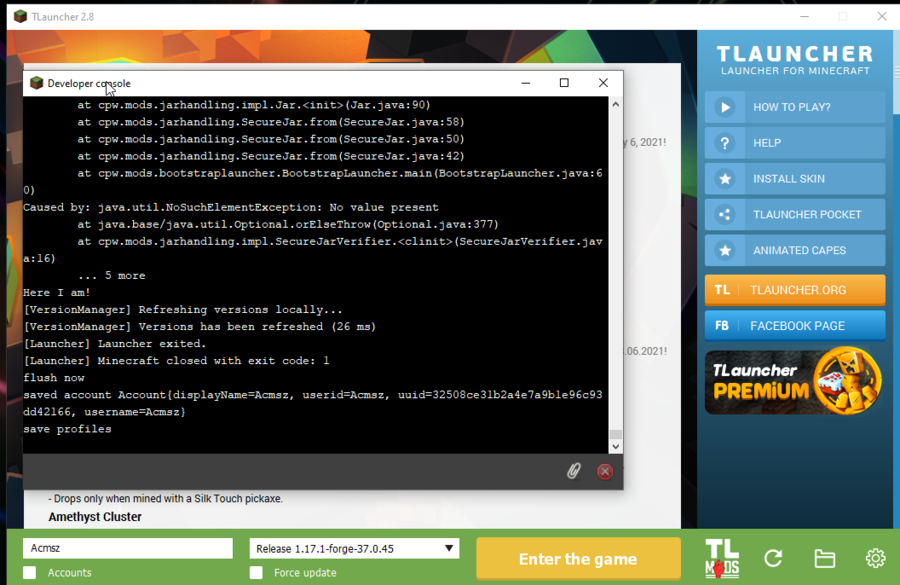Viewport: 900px width, 585px height.
Task: Click the 'Here I am!' console line
Action: click(x=57, y=292)
